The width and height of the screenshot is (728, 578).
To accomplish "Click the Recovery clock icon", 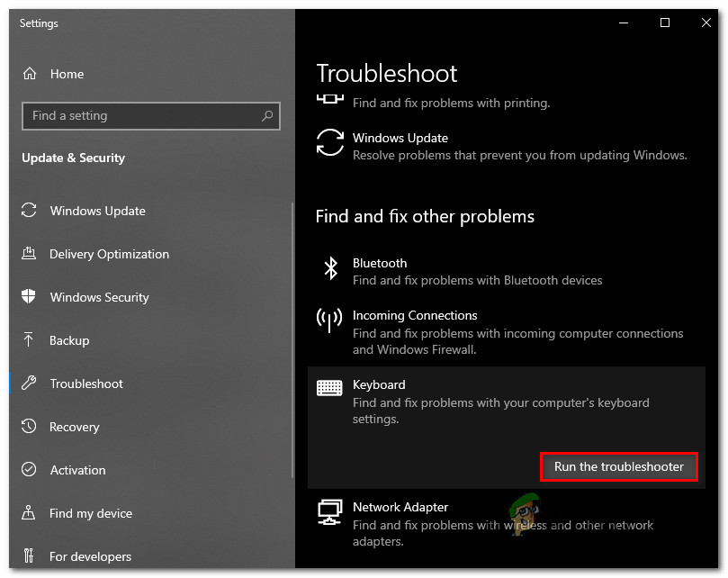I will click(29, 426).
